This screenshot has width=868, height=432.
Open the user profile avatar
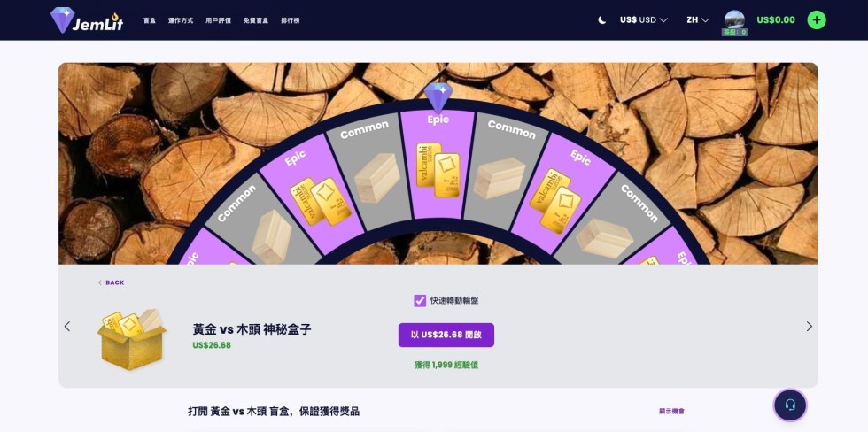point(734,19)
